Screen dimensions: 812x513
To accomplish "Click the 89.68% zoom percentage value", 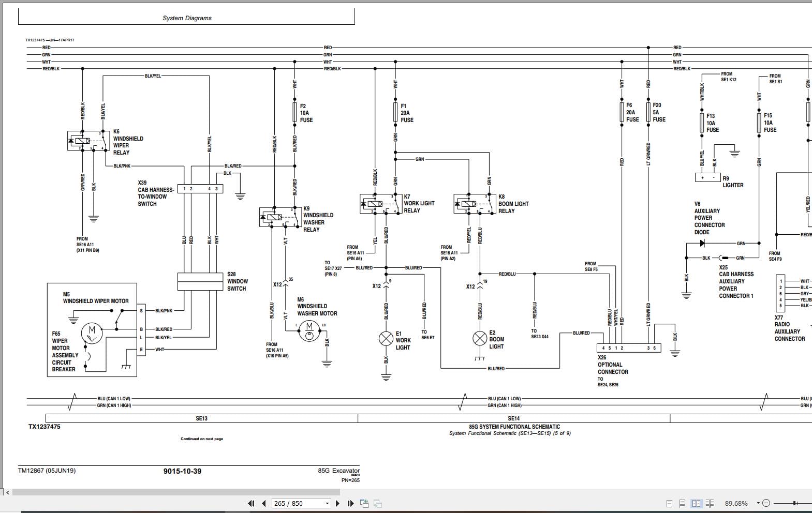I will click(x=736, y=503).
